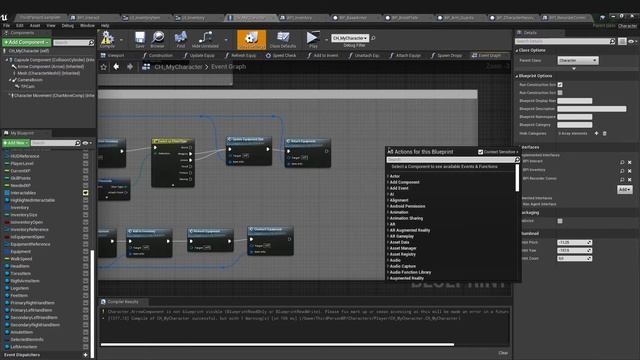Click the Search Details input field
The height and width of the screenshot is (360, 640).
[562, 42]
